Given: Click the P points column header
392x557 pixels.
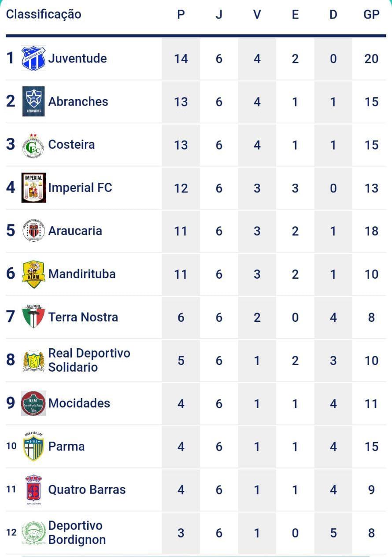Looking at the screenshot, I should [181, 15].
